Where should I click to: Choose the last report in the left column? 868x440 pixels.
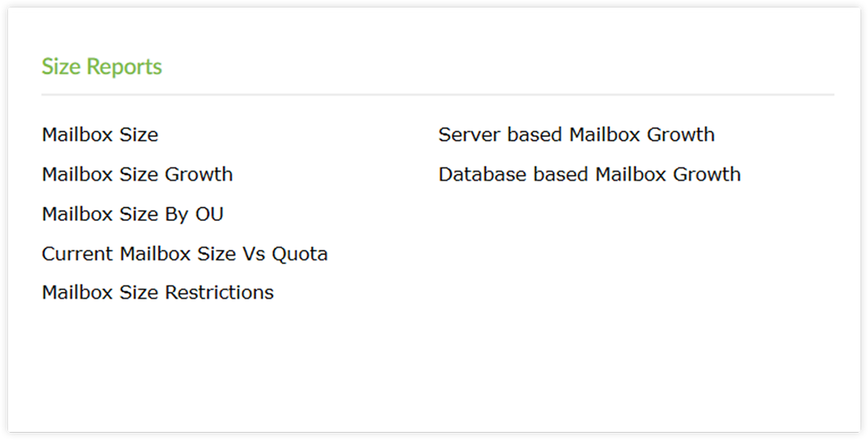click(158, 293)
